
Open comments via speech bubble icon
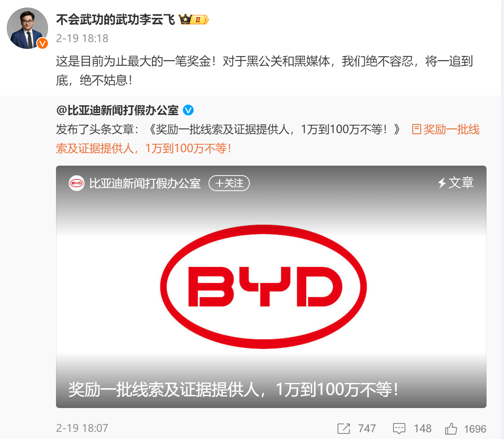(x=399, y=429)
